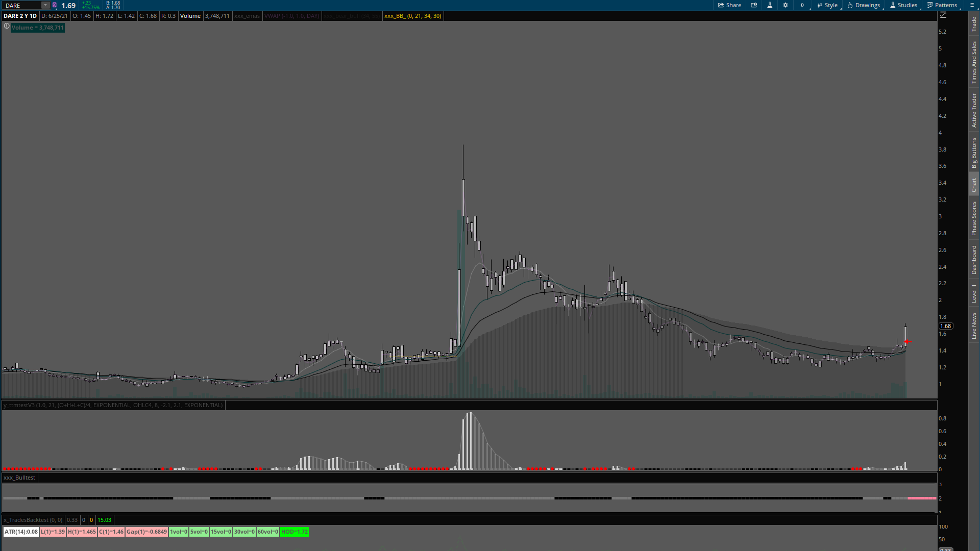Expand the DARE symbol dropdown arrow

click(45, 5)
